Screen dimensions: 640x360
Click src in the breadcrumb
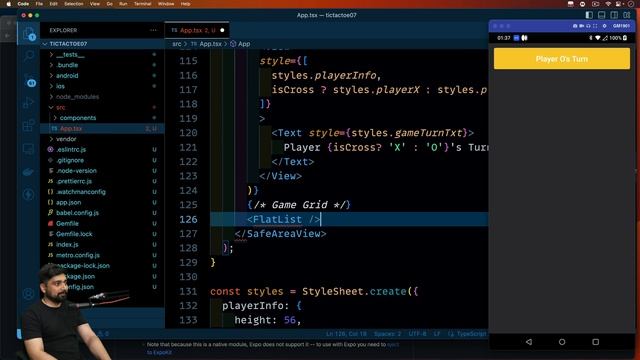click(176, 44)
